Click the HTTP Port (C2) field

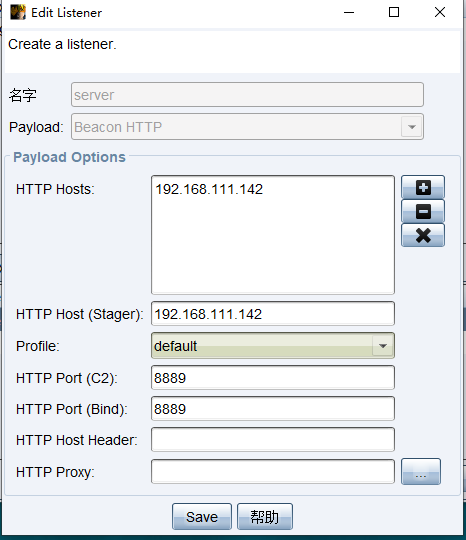click(x=273, y=378)
